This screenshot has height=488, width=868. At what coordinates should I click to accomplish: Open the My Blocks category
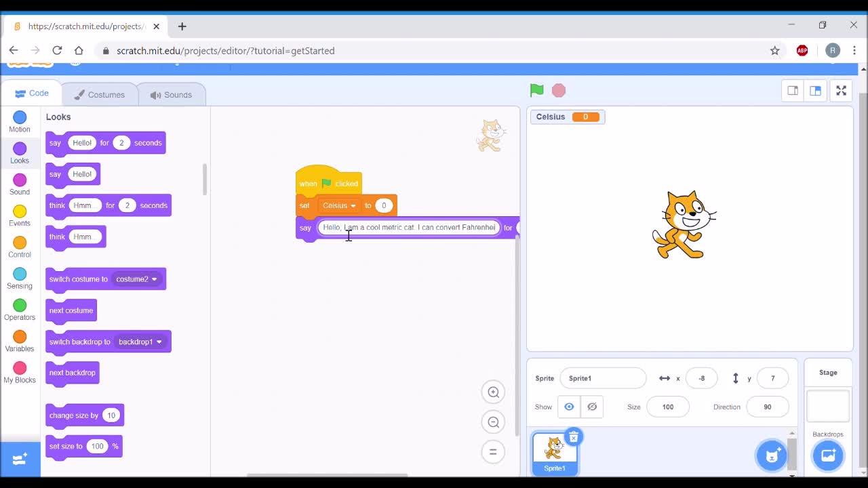point(20,372)
